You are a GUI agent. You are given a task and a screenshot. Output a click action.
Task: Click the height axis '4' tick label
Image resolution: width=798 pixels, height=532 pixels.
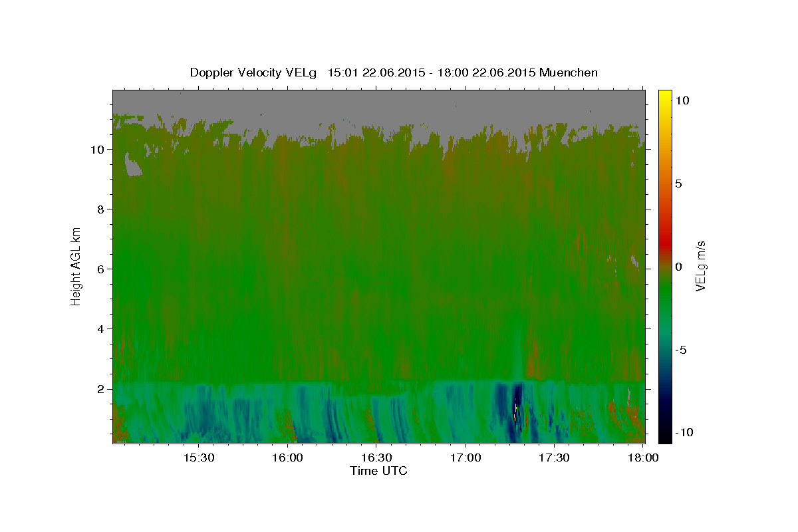(x=101, y=329)
